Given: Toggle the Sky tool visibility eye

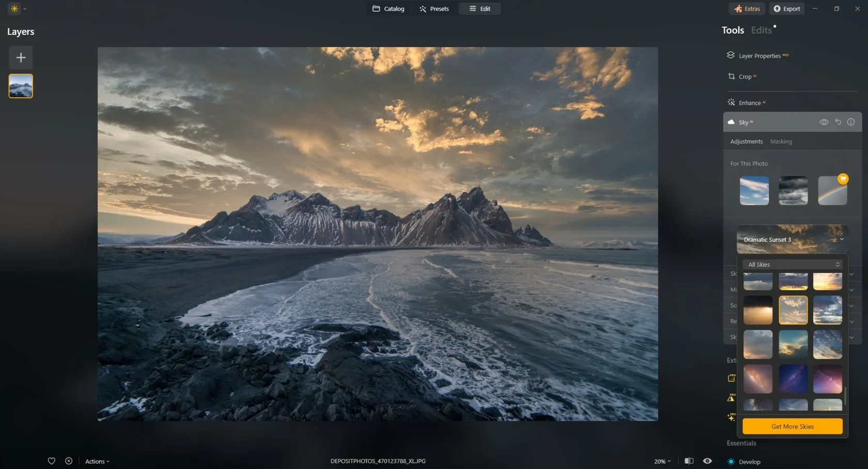Looking at the screenshot, I should [x=824, y=122].
